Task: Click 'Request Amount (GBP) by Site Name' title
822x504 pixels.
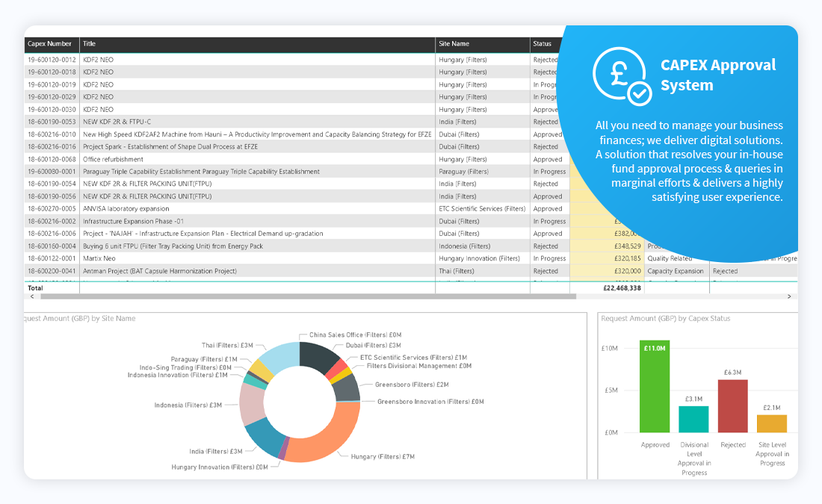Action: coord(80,319)
